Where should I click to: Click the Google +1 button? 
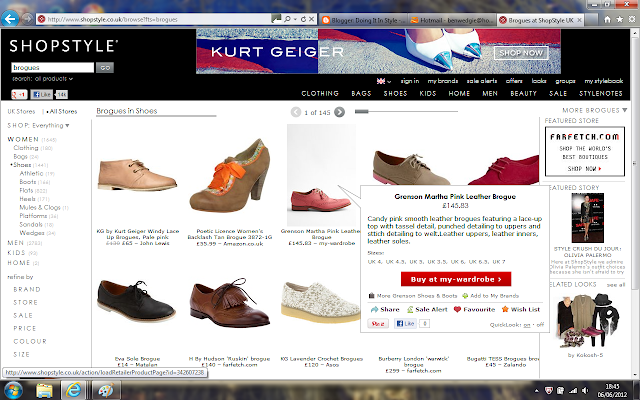tap(19, 94)
